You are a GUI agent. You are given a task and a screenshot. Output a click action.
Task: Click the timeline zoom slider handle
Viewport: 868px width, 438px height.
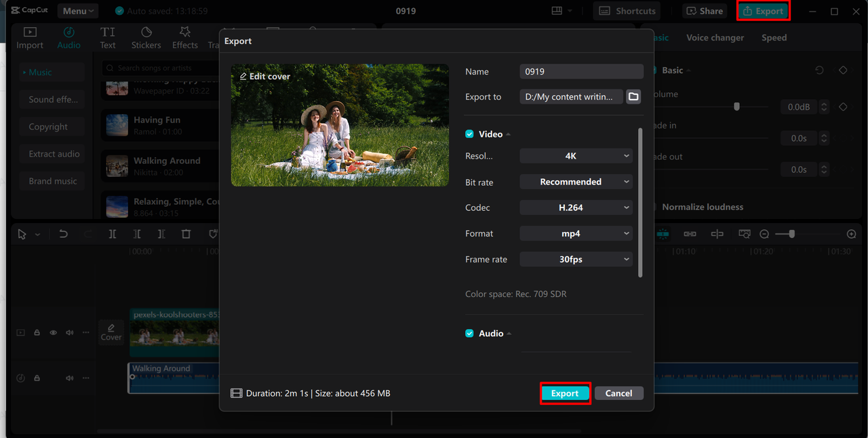791,234
